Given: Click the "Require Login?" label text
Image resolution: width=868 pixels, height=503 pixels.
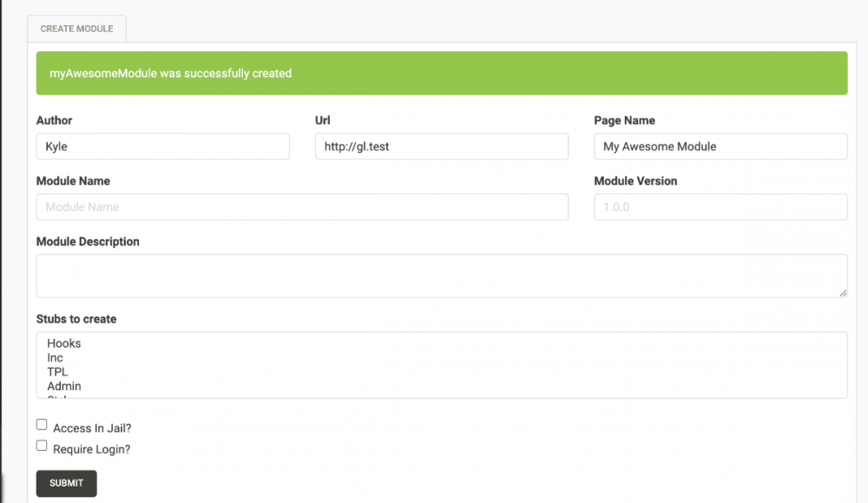Looking at the screenshot, I should (91, 449).
